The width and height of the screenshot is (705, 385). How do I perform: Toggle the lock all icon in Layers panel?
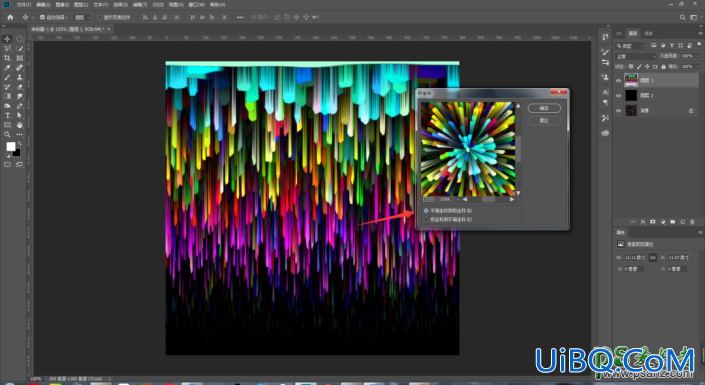663,67
